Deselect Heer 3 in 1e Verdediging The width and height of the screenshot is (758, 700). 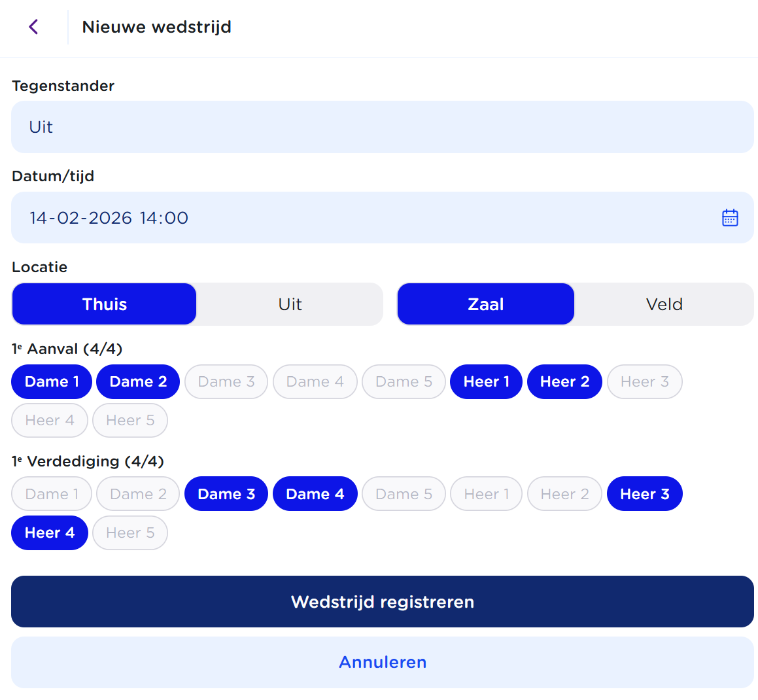pos(644,493)
